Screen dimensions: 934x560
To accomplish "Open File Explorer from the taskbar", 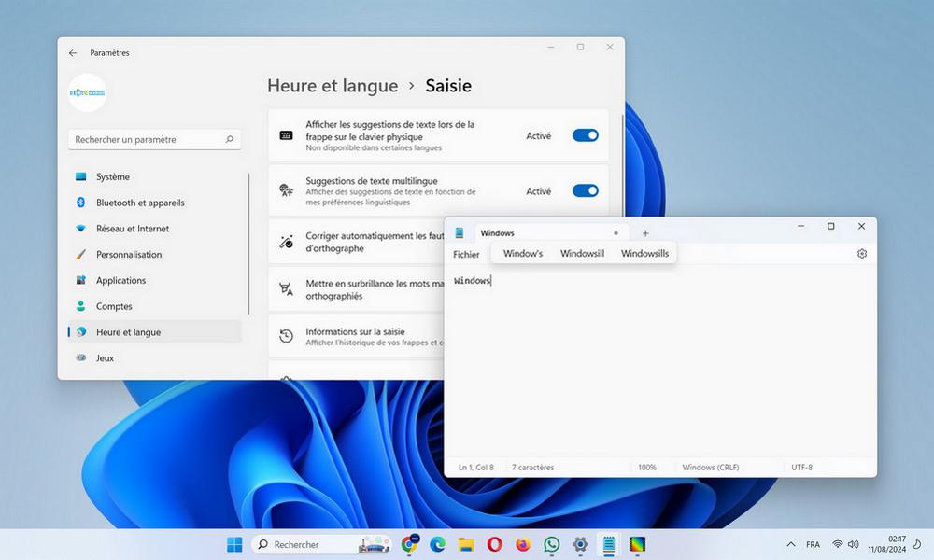I will [x=466, y=544].
